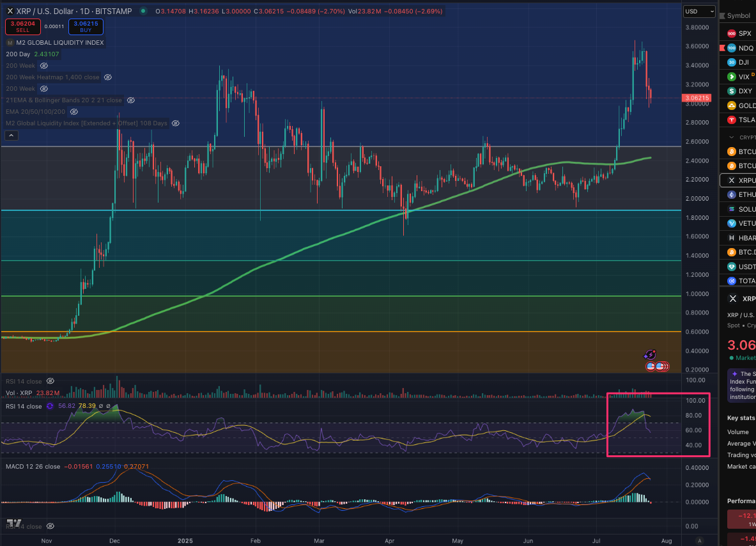Open the purple-star news summary card
Screen dimensions: 756x546
click(741, 385)
